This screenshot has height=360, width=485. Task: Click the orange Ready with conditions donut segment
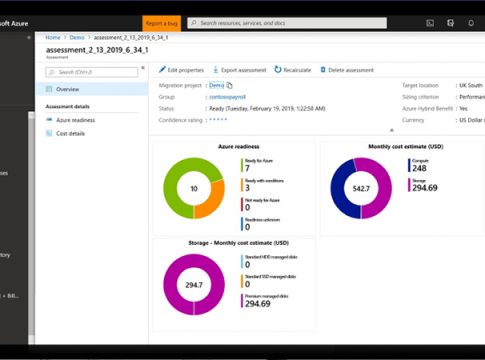tap(213, 200)
